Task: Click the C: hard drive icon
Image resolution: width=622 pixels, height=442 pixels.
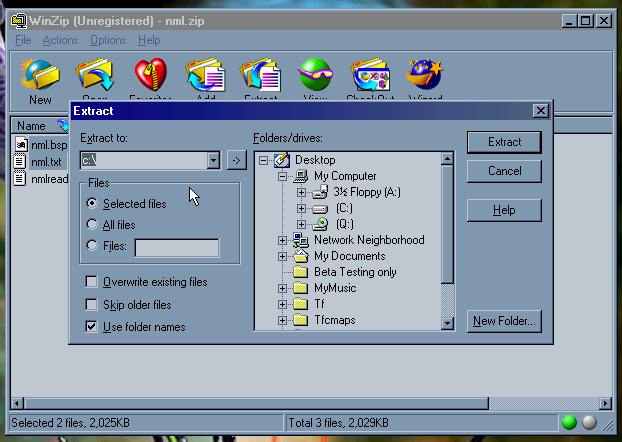Action: (320, 208)
